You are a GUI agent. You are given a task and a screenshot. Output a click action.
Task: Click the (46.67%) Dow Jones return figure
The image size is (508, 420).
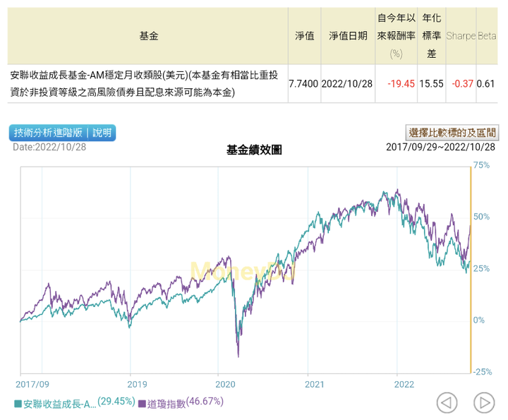205,401
